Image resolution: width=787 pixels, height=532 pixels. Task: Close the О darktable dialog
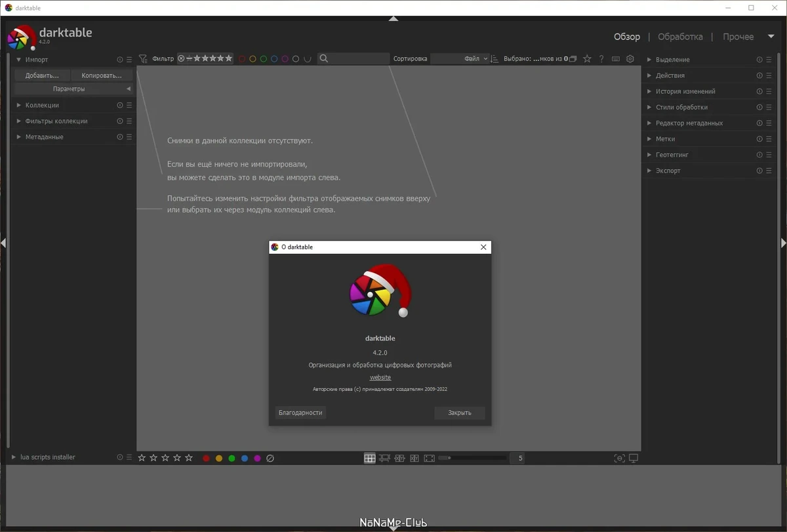pos(483,247)
